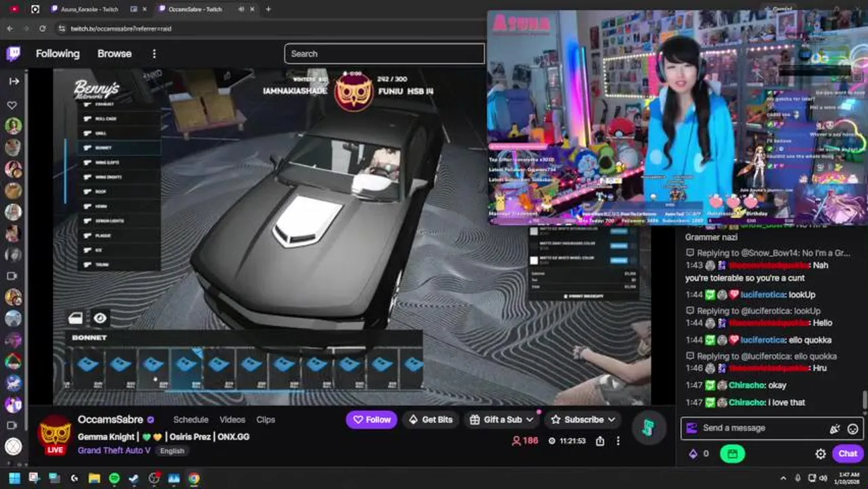Show hidden system tray icons
Image resolution: width=868 pixels, height=489 pixels.
pyautogui.click(x=783, y=478)
